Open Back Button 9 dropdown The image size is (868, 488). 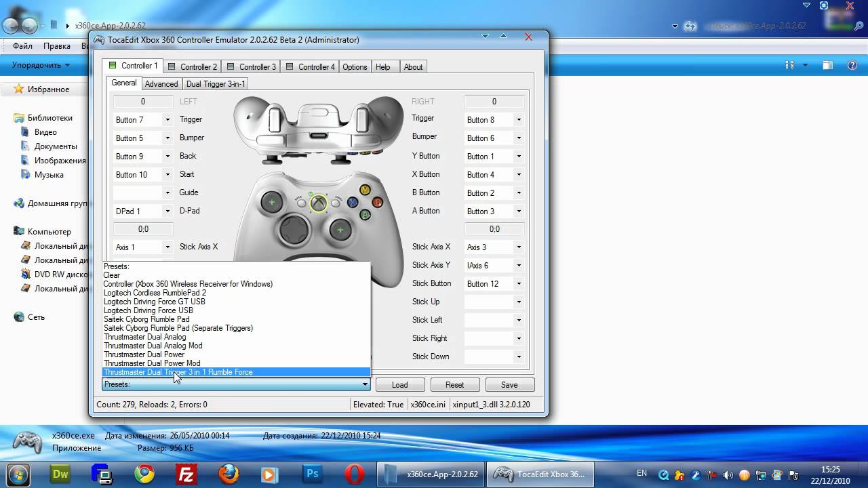(167, 157)
